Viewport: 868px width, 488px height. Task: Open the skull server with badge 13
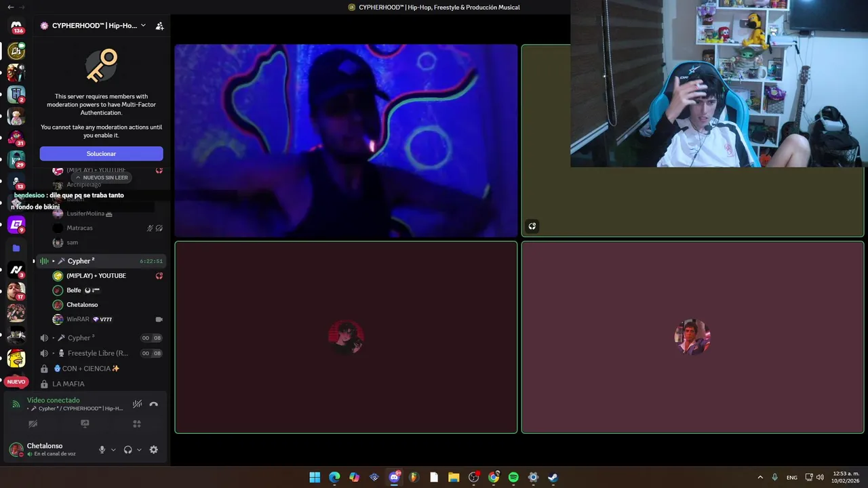point(16,182)
